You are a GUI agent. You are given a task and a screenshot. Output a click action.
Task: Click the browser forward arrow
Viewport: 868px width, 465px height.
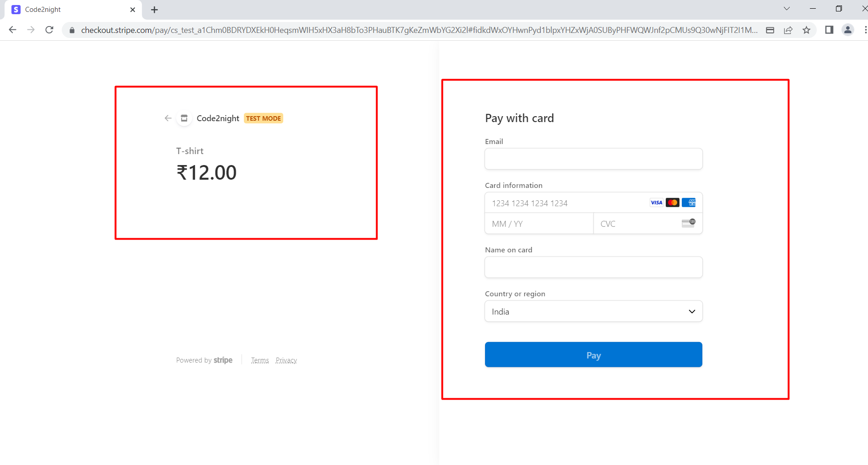[31, 30]
